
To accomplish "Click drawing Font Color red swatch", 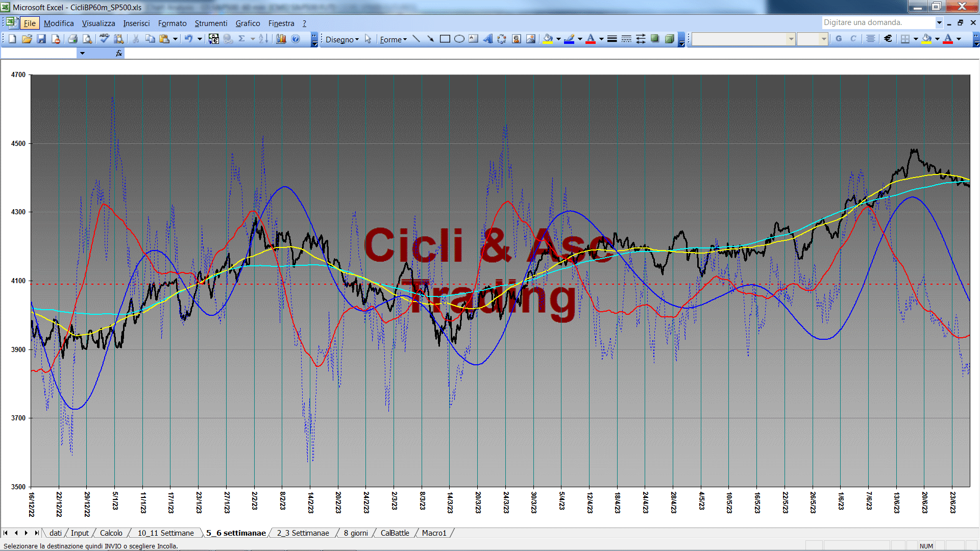I will (x=591, y=39).
